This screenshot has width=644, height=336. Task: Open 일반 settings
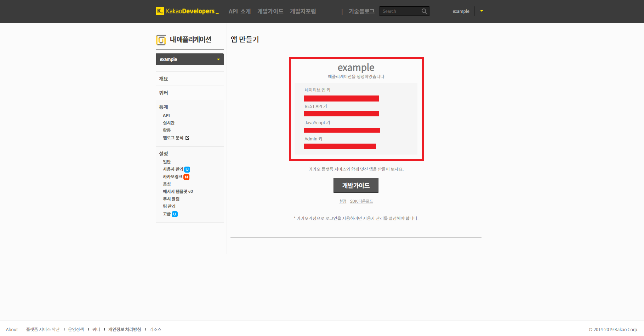pos(167,162)
